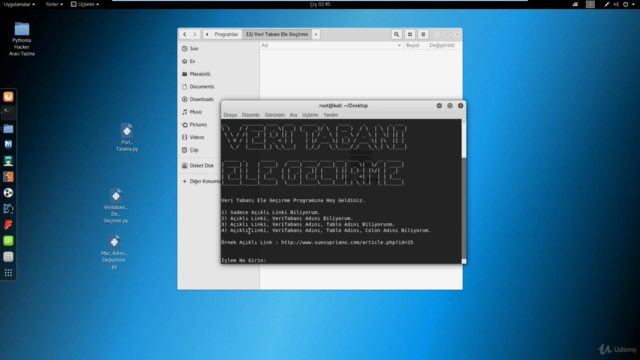Click option 1 Sadece Açıklı Linki Biliyorum

pos(271,212)
